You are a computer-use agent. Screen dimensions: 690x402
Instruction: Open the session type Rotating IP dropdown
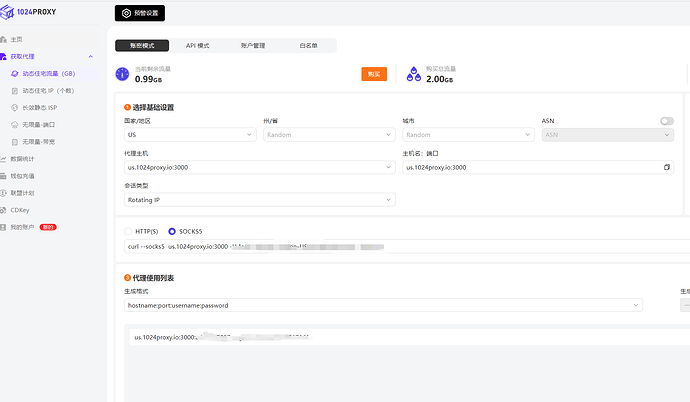click(260, 200)
